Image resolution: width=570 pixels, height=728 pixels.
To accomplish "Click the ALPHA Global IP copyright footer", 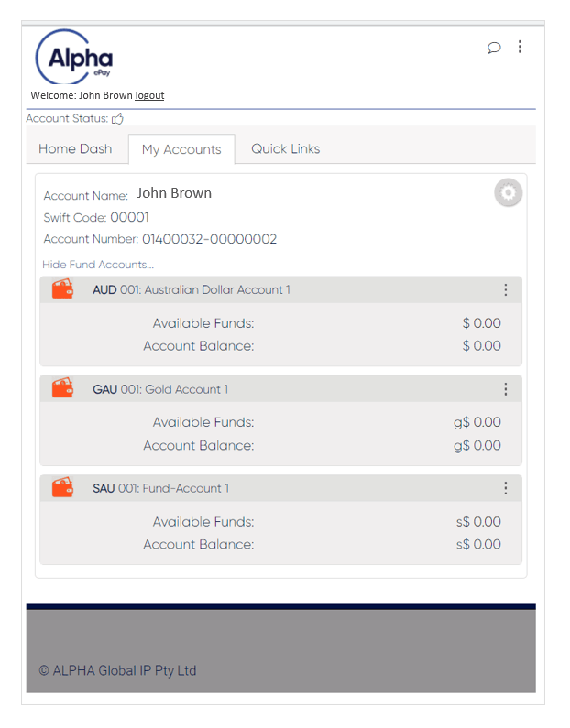I will 117,670.
